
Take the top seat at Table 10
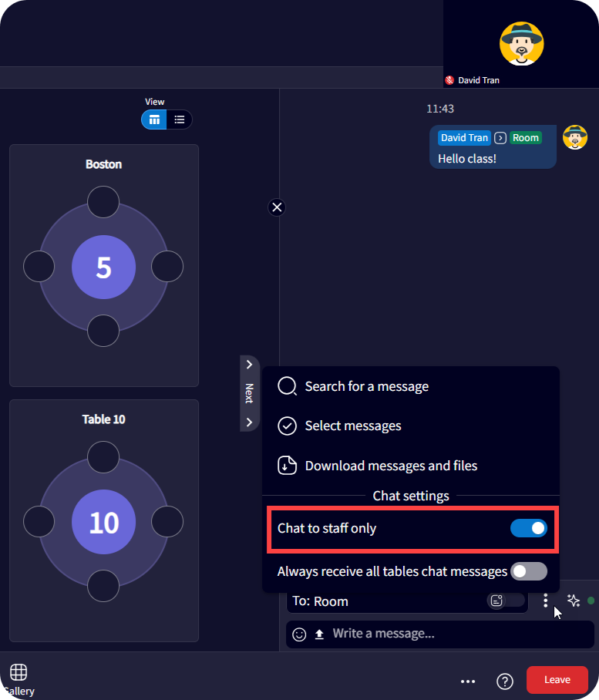pos(103,457)
